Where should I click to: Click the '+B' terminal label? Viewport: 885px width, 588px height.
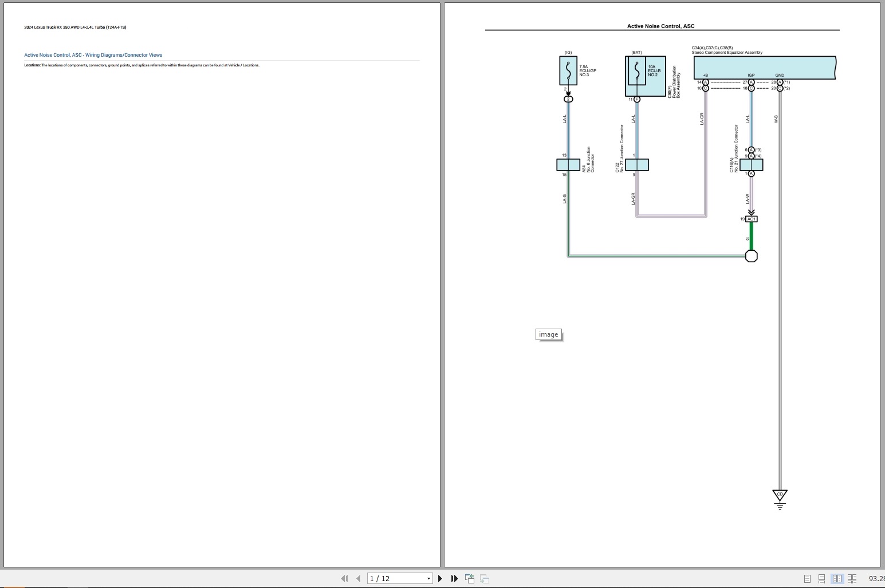(x=705, y=75)
